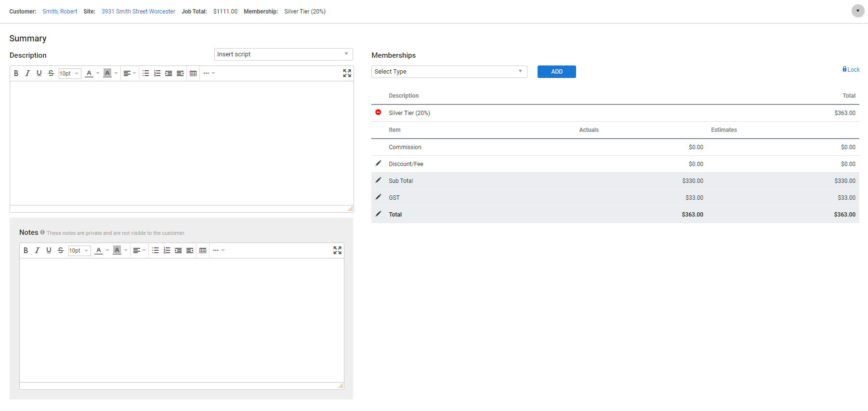Expand the Description editor to fullscreen

(x=347, y=73)
